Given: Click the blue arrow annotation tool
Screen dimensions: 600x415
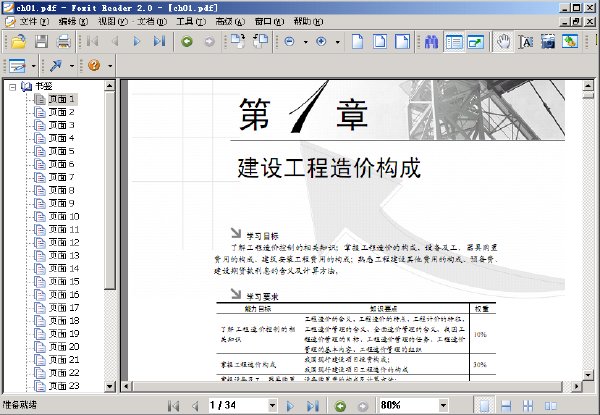Looking at the screenshot, I should point(56,66).
